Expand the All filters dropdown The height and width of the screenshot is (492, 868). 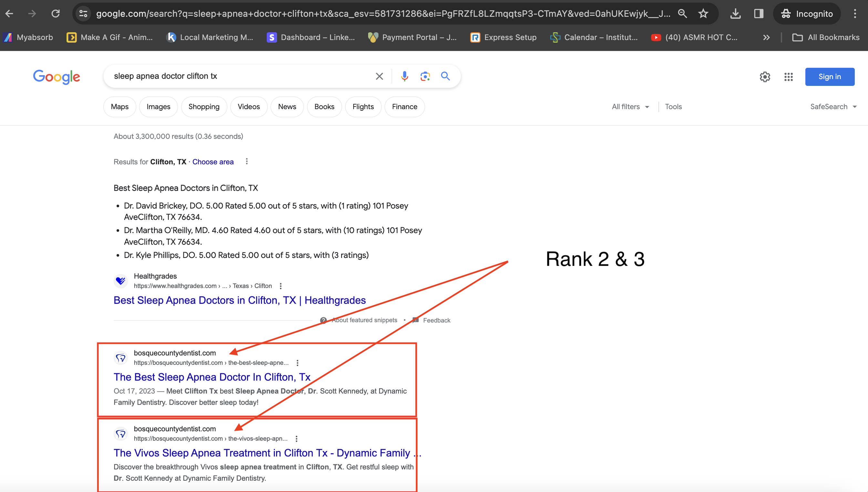point(630,107)
